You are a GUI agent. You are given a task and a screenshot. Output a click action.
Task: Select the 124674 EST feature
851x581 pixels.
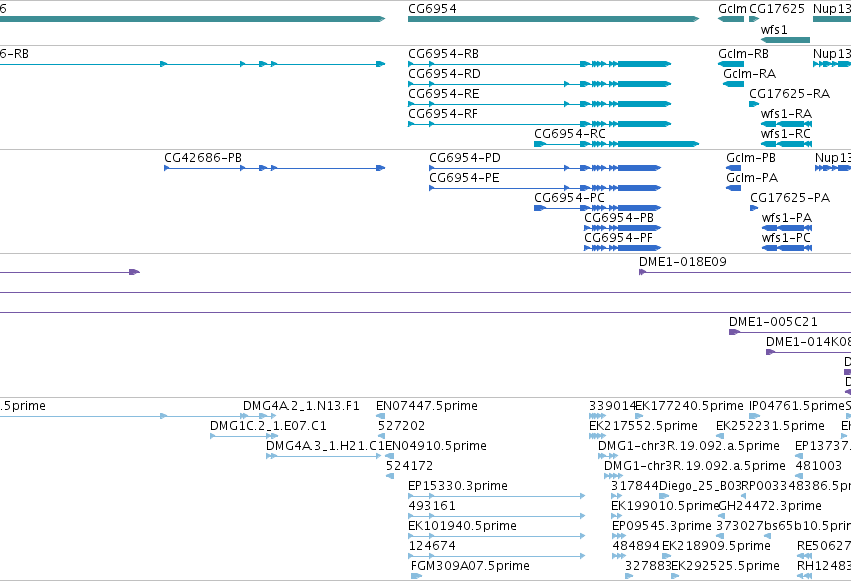tap(497, 557)
